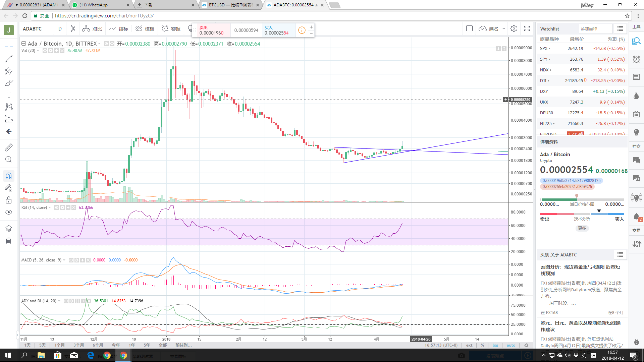Toggle lock all drawing tools

9,200
